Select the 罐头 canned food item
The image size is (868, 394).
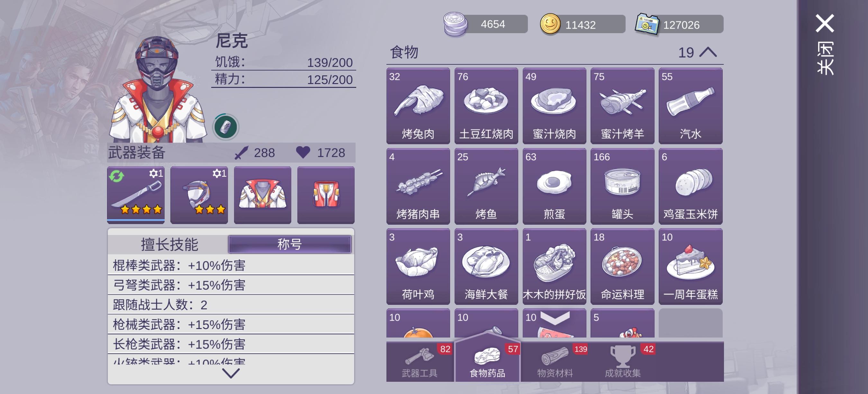point(622,186)
